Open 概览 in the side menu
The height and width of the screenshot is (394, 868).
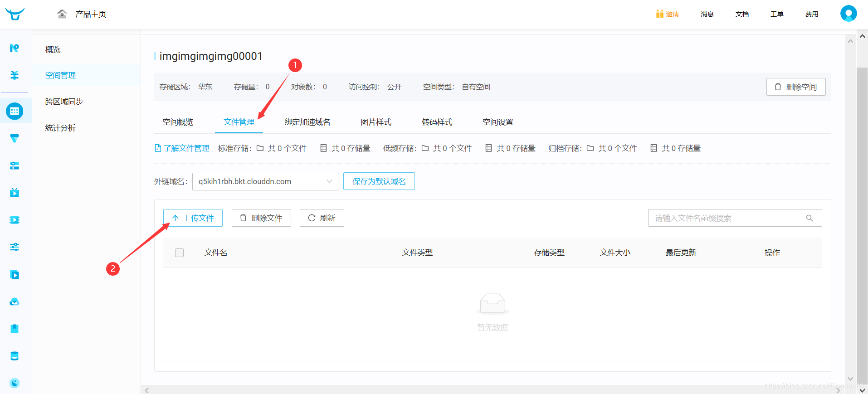point(53,49)
